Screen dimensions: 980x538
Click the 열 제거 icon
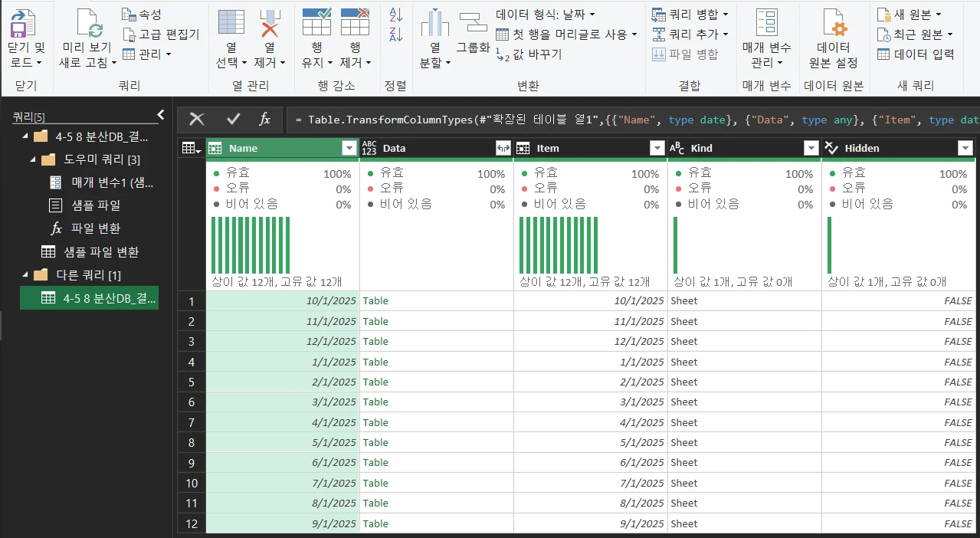pyautogui.click(x=269, y=24)
